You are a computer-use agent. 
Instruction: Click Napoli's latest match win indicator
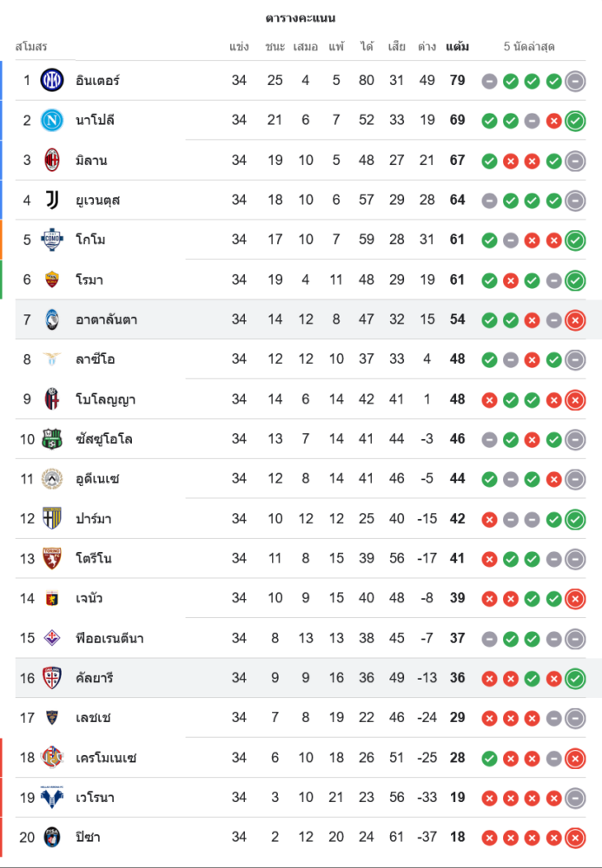click(x=575, y=121)
